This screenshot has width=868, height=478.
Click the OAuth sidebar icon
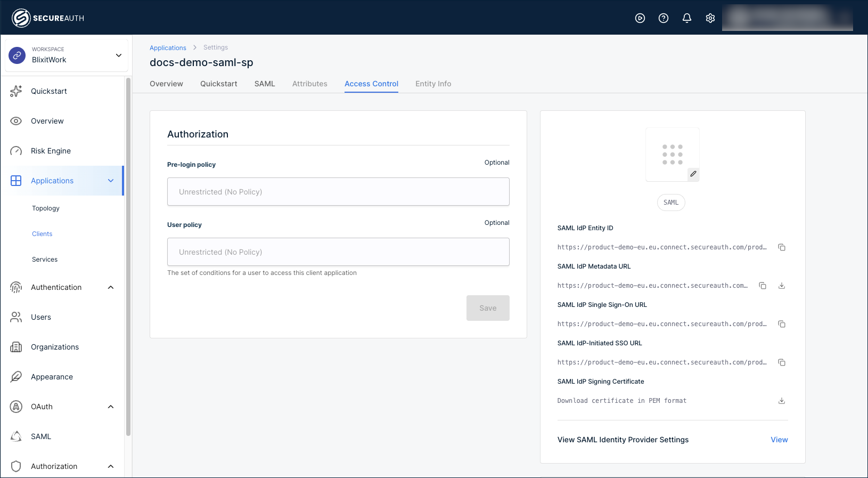pos(16,407)
